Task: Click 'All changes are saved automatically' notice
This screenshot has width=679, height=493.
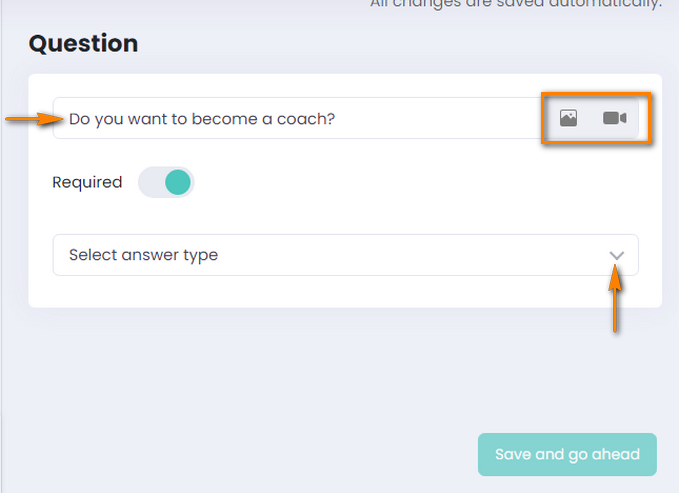Action: click(516, 5)
